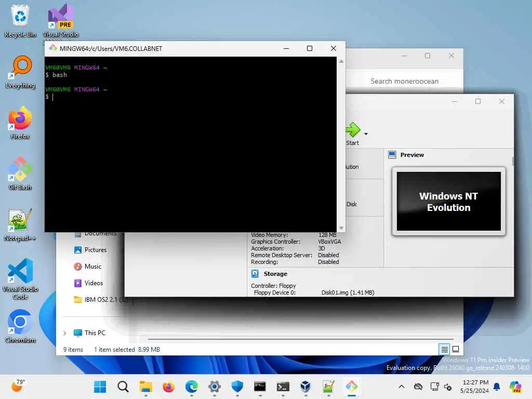The image size is (532, 399).
Task: Open the weather widget showing 79°
Action: (x=18, y=386)
